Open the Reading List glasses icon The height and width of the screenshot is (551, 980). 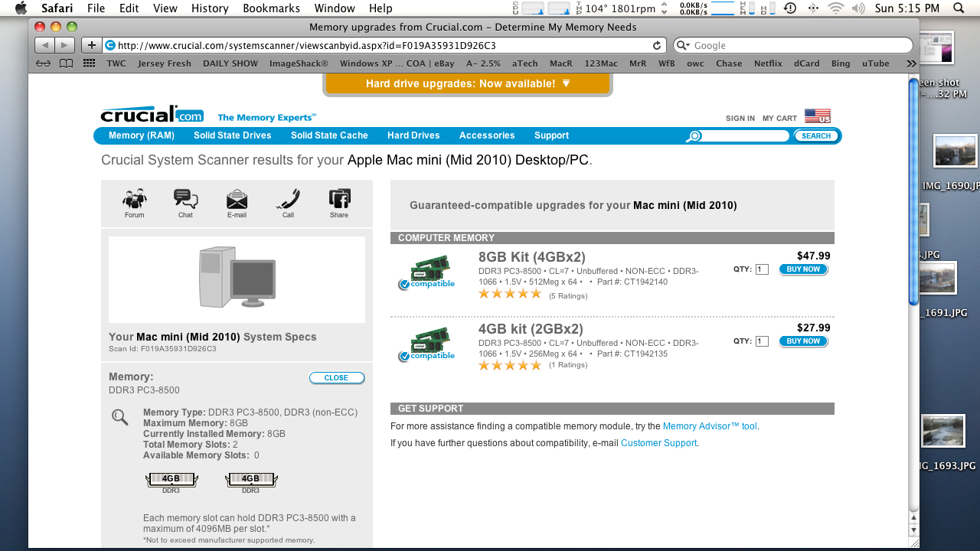pyautogui.click(x=44, y=64)
